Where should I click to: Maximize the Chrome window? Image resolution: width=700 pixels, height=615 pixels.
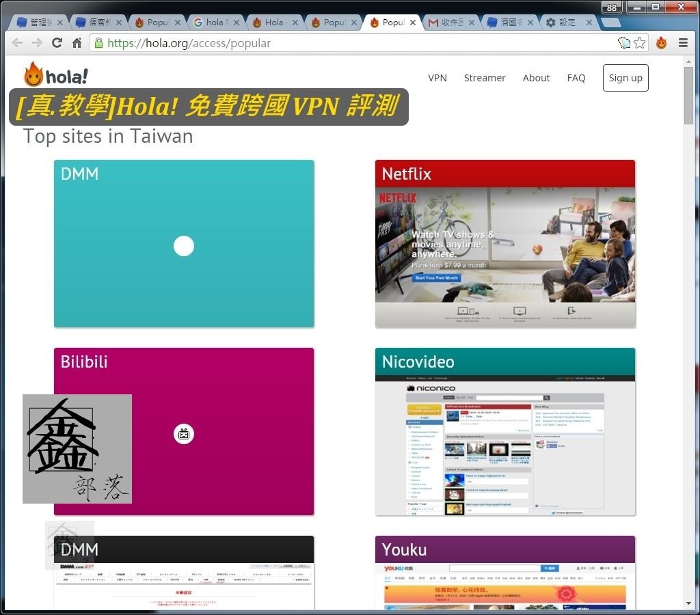coord(656,7)
